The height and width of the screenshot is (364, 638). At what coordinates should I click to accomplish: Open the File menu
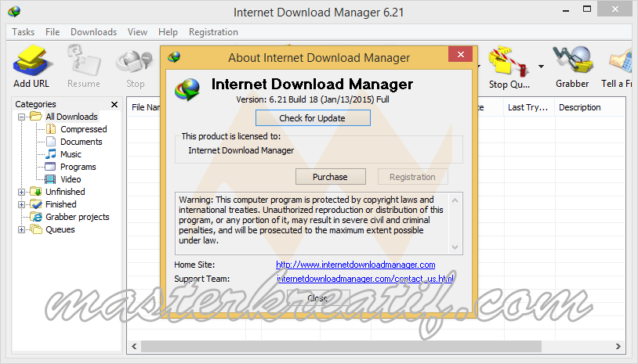[53, 31]
